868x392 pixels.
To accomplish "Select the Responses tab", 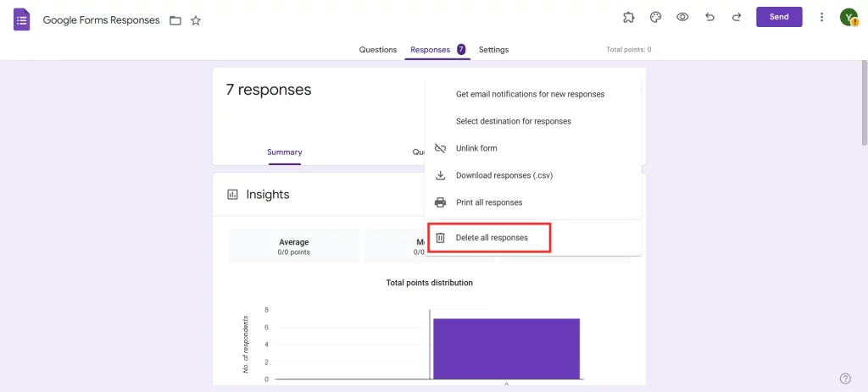I will [x=430, y=50].
